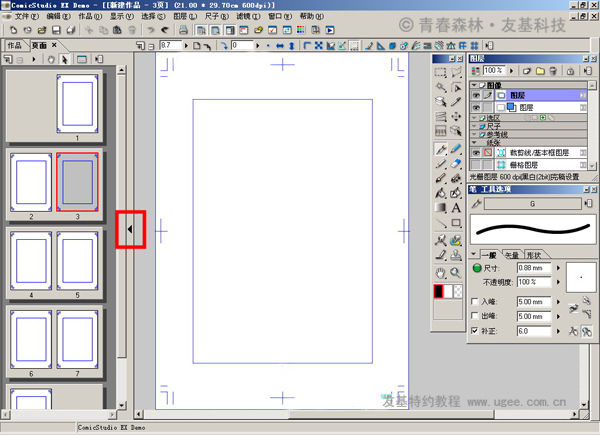
Task: Click the 尺寸 0.88 mm input field
Action: (x=534, y=268)
